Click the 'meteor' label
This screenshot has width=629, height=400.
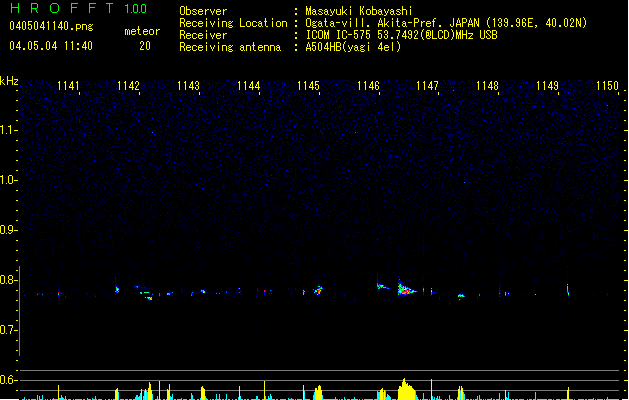[x=142, y=31]
